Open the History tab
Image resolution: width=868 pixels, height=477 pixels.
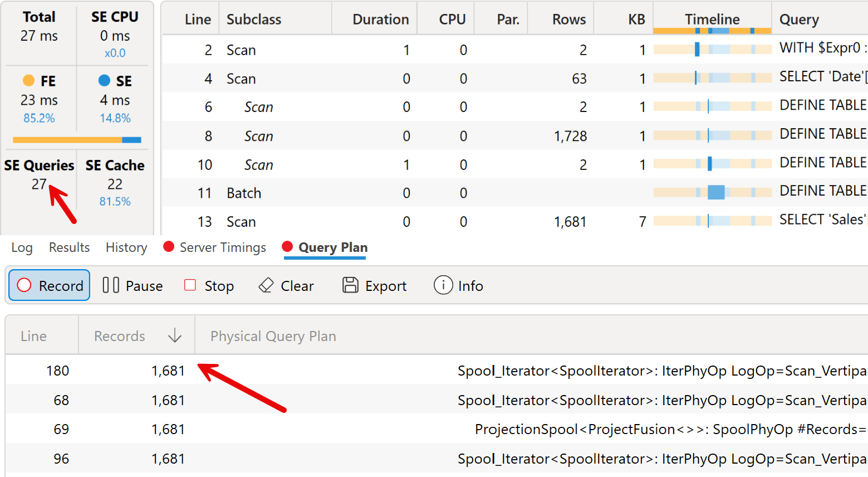[126, 247]
